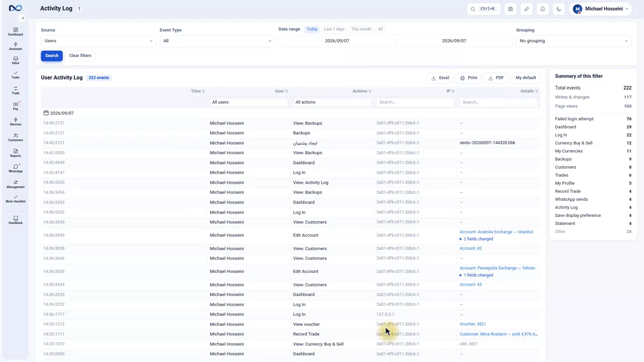This screenshot has height=362, width=644.
Task: Open the Customers sidebar icon
Action: (15, 138)
